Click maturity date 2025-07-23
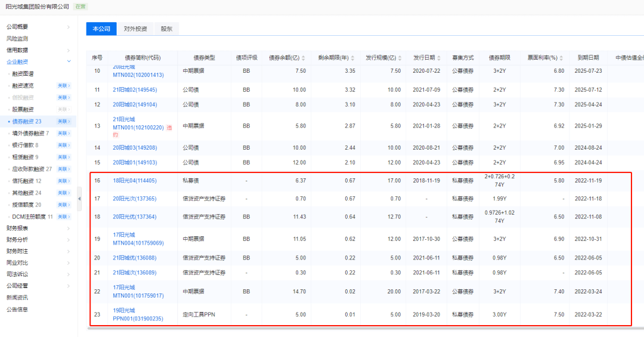 [588, 71]
